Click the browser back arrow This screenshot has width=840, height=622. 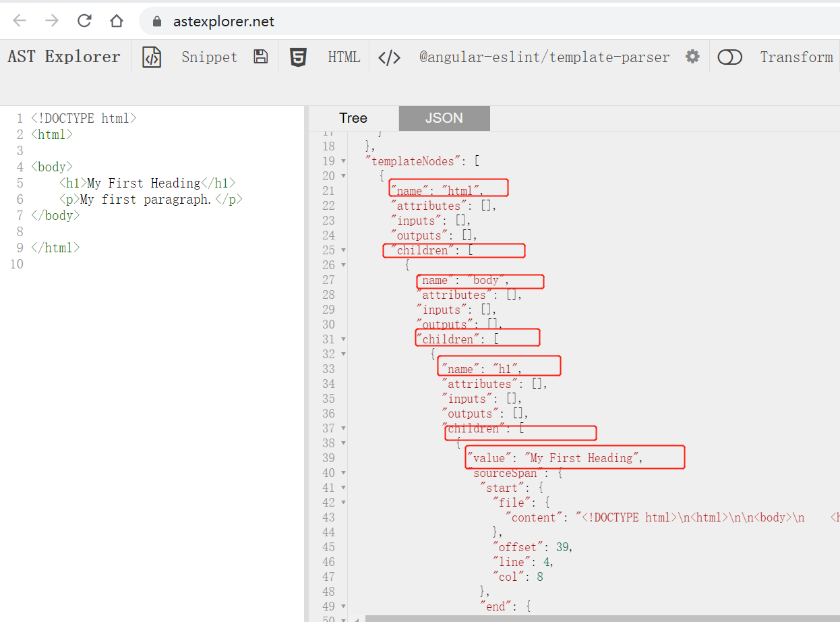pyautogui.click(x=20, y=21)
